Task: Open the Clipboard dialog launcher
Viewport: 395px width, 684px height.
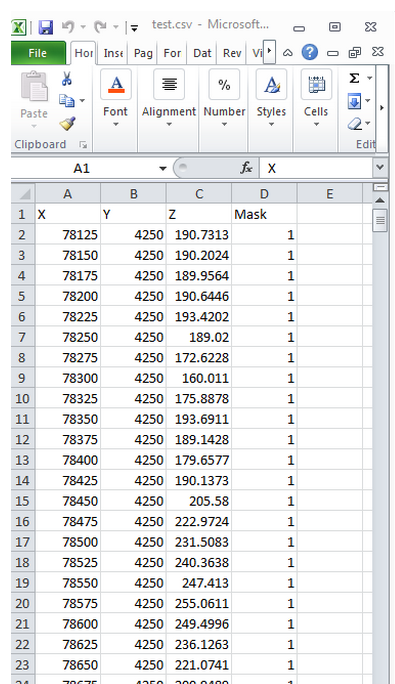Action: (82, 145)
